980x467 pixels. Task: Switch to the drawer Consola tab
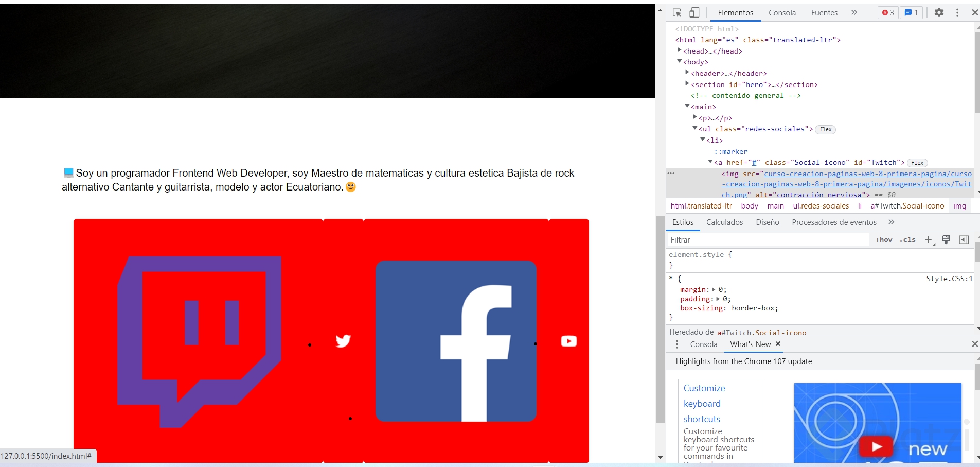(704, 344)
